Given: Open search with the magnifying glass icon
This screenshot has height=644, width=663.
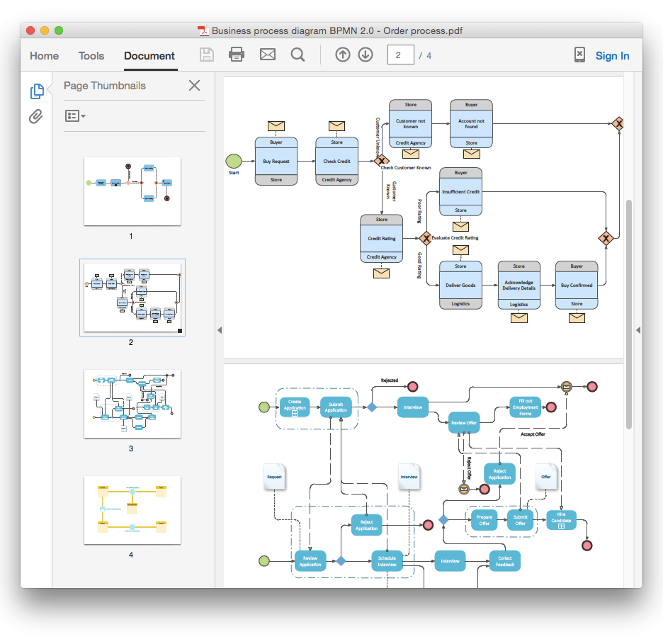Looking at the screenshot, I should pos(297,55).
